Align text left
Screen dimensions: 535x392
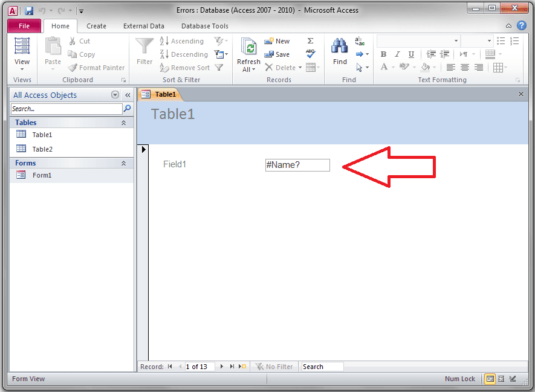click(x=451, y=67)
